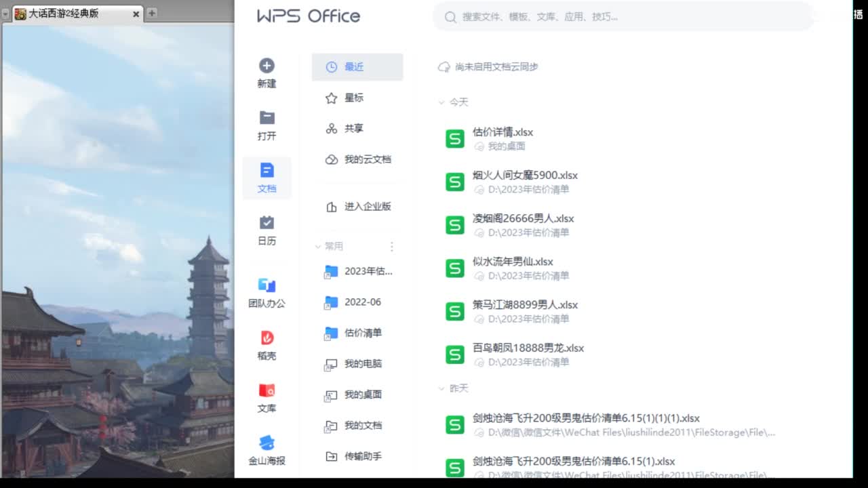The height and width of the screenshot is (488, 868).
Task: Open the 日历 calendar icon
Action: [267, 222]
